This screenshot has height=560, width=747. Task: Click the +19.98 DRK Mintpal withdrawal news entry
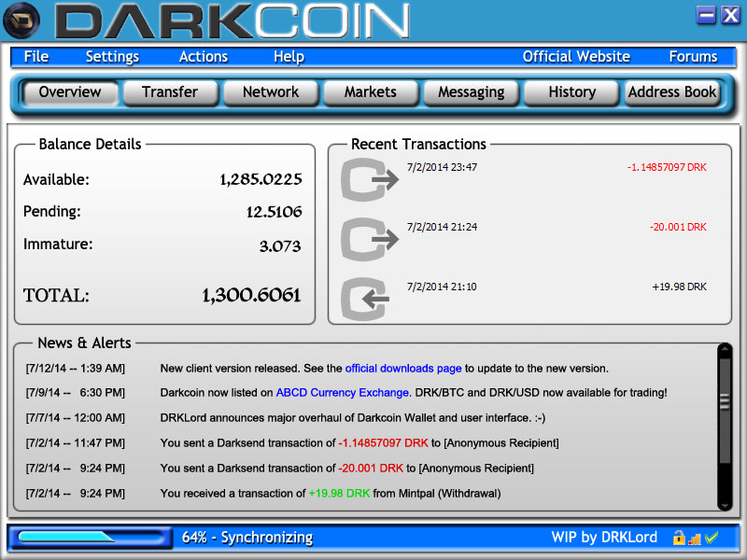coord(331,494)
